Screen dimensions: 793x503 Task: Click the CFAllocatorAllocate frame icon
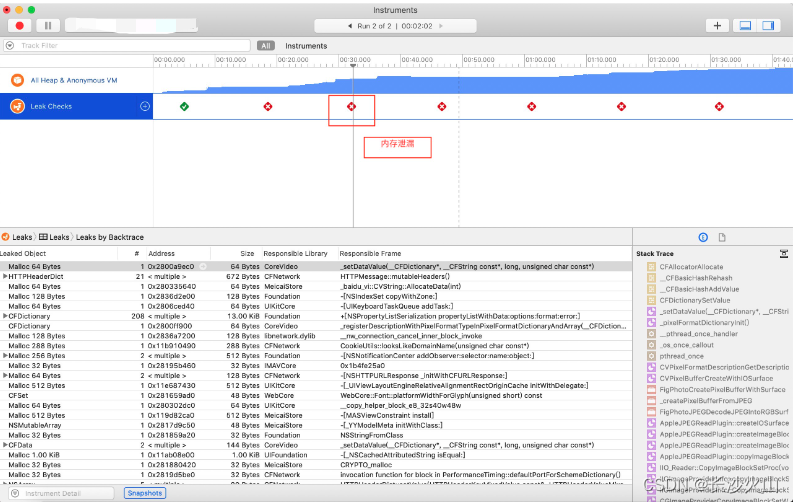651,267
